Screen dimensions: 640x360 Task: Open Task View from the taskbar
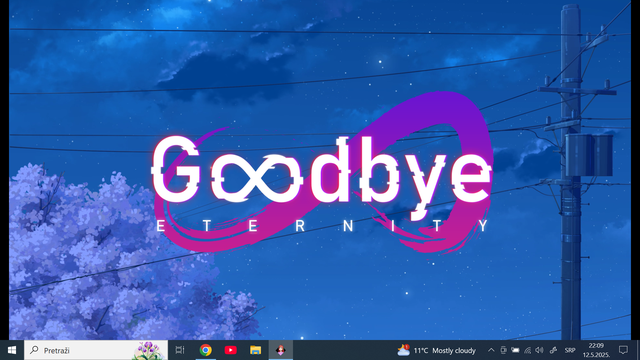click(x=180, y=350)
